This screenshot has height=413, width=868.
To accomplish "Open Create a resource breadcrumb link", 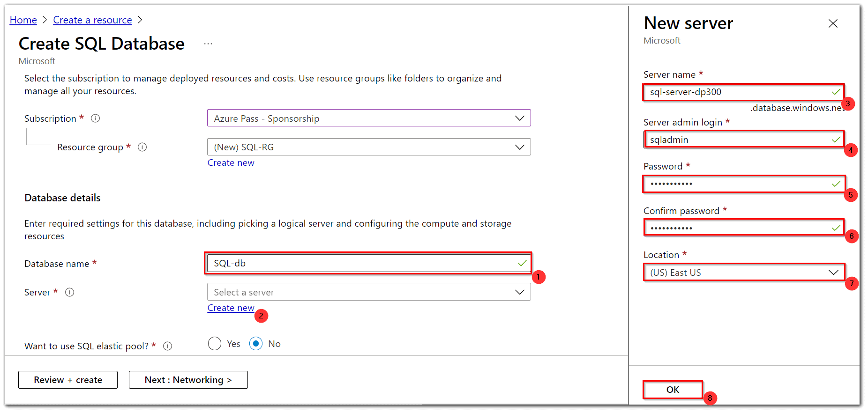I will [x=92, y=20].
